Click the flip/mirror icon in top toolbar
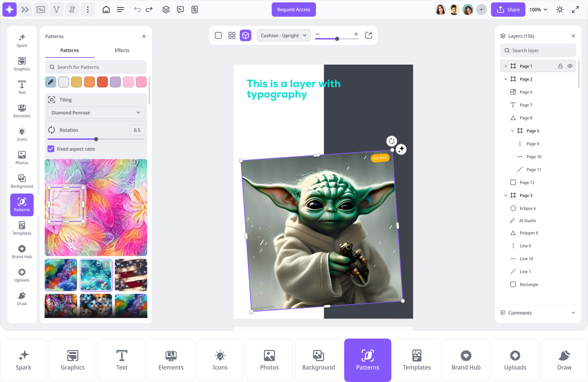The height and width of the screenshot is (382, 588). (72, 9)
